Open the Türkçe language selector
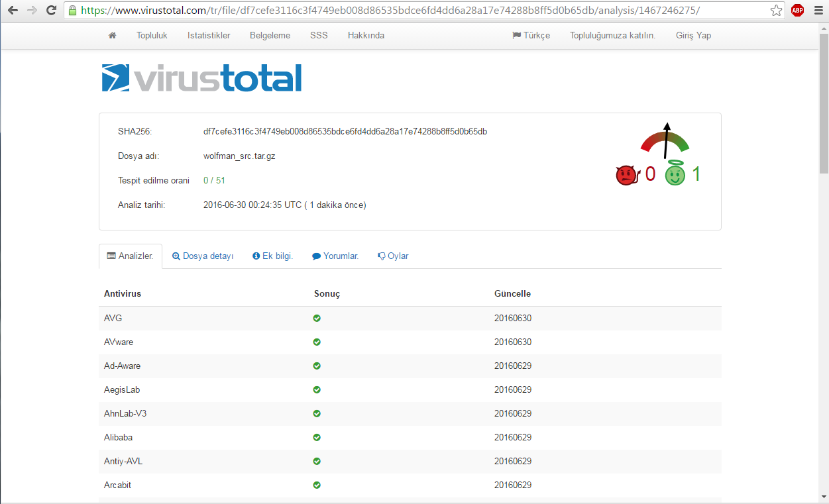 point(531,36)
